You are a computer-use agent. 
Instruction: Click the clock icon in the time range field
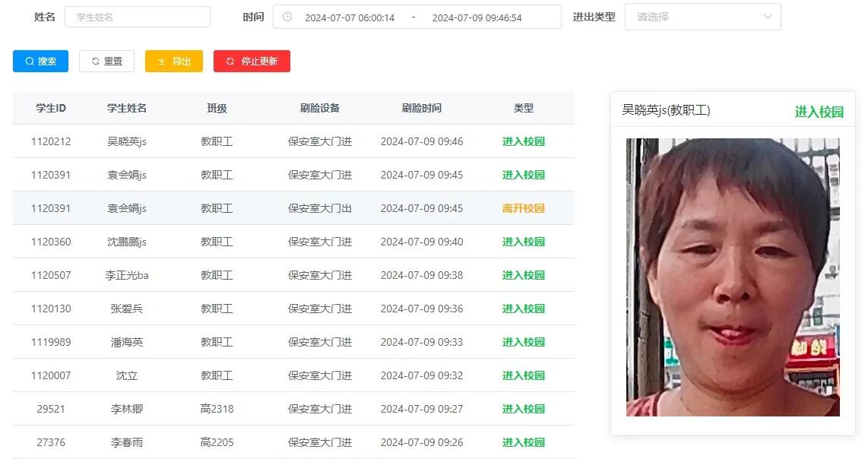click(x=287, y=17)
